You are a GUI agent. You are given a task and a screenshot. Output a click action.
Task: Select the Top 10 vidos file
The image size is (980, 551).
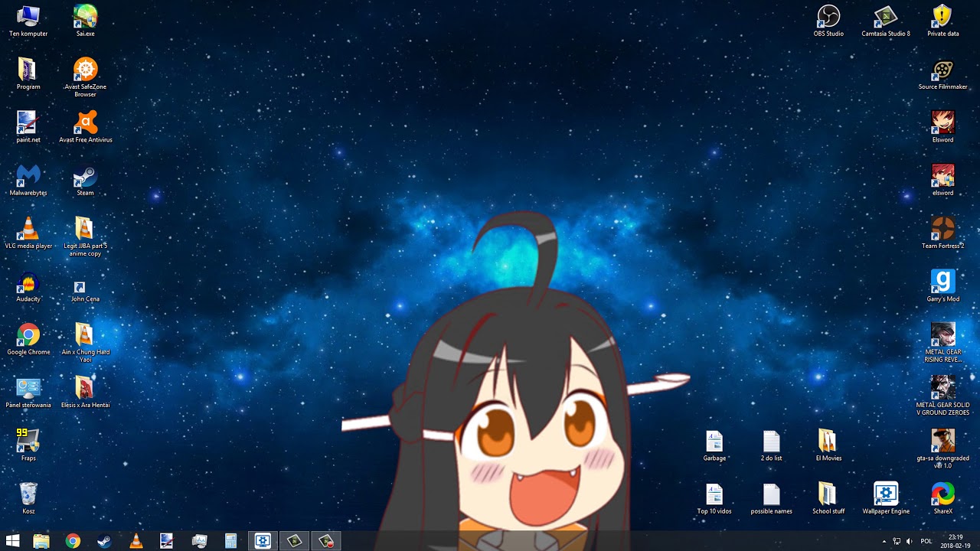pos(714,499)
